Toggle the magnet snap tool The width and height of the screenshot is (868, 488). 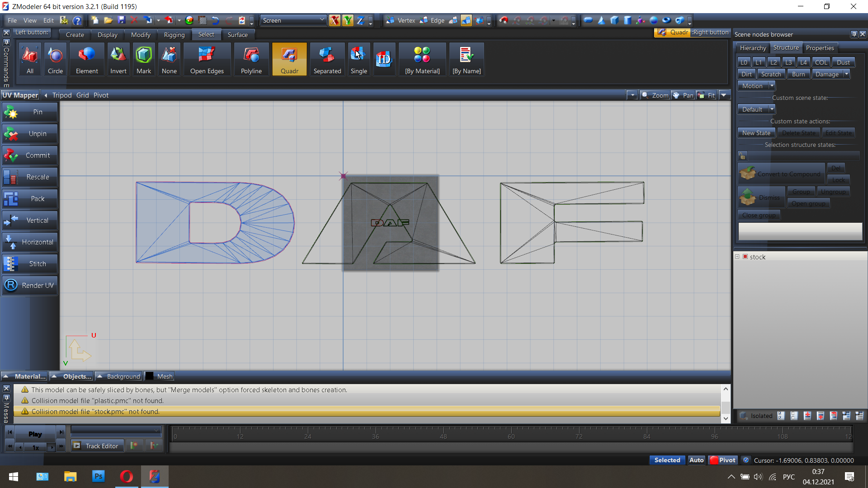(504, 20)
